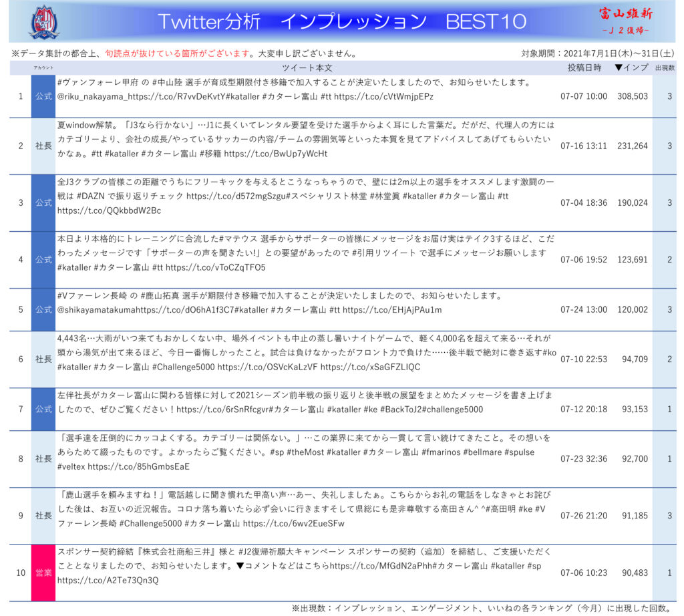Click the pink 営業 account badge

click(43, 573)
